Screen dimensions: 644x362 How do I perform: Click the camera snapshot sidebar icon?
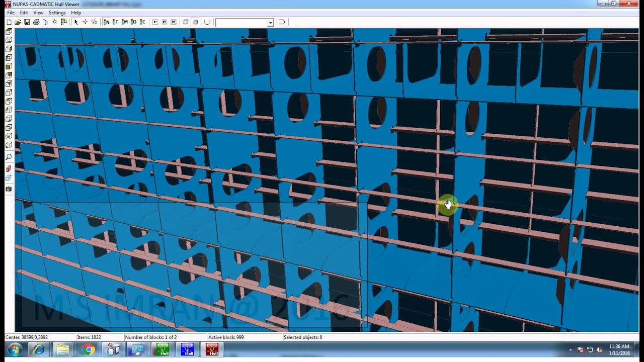[9, 189]
